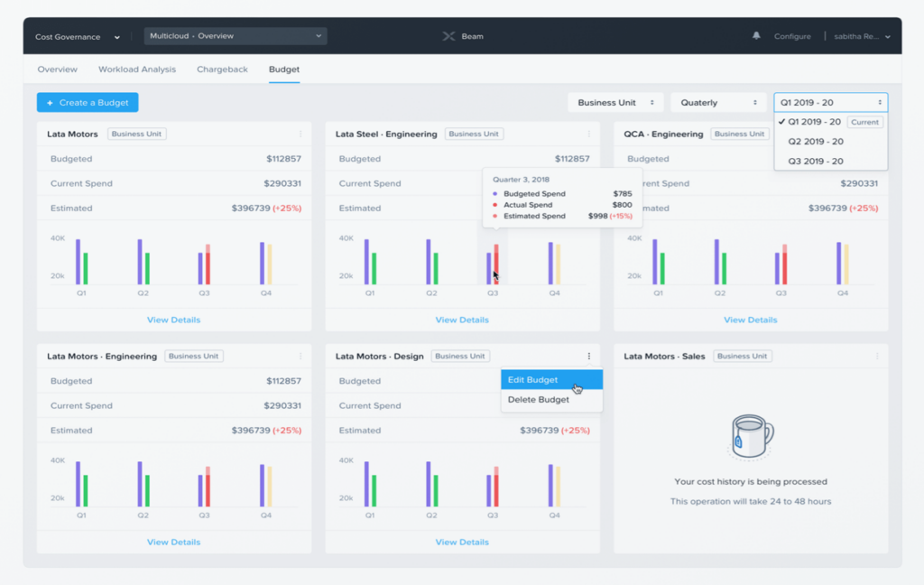This screenshot has height=585, width=924.
Task: Open the Quarterly period dropdown
Action: tap(718, 102)
